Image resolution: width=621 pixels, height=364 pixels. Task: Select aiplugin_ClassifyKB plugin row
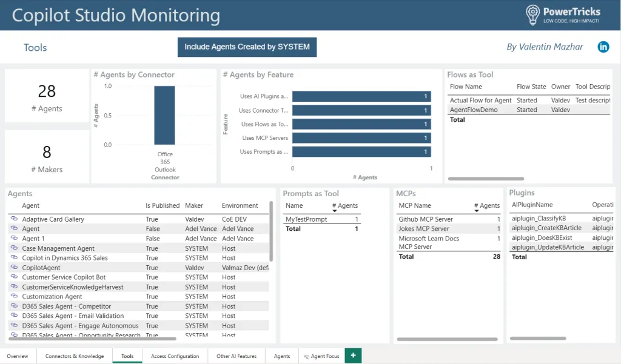tap(562, 219)
